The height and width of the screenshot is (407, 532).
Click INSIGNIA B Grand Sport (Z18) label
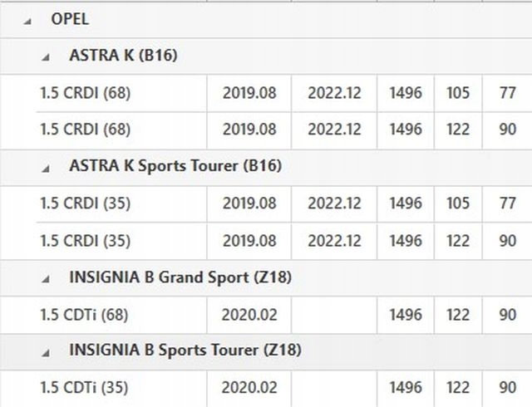click(x=180, y=277)
